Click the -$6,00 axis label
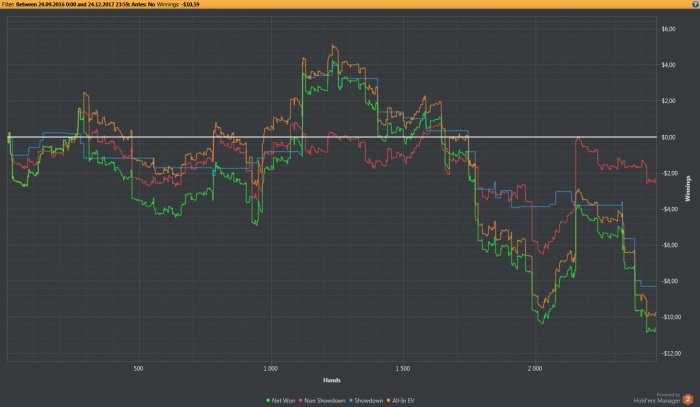This screenshot has height=407, width=700. tap(669, 245)
